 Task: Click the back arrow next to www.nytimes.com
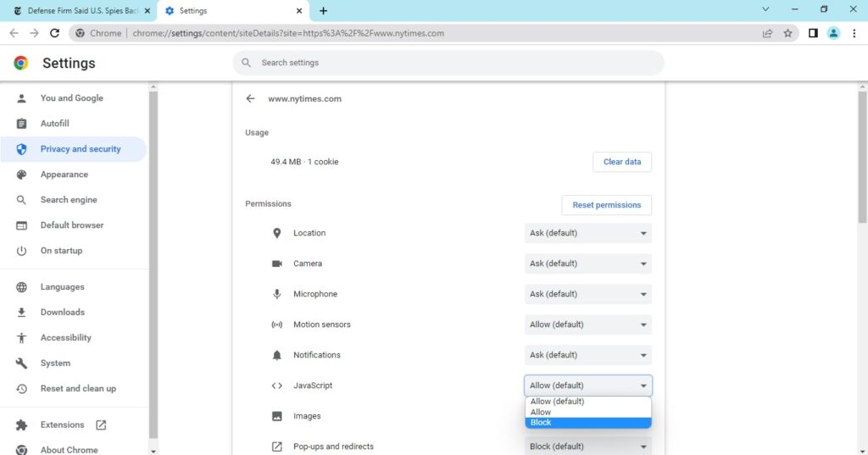(x=250, y=98)
